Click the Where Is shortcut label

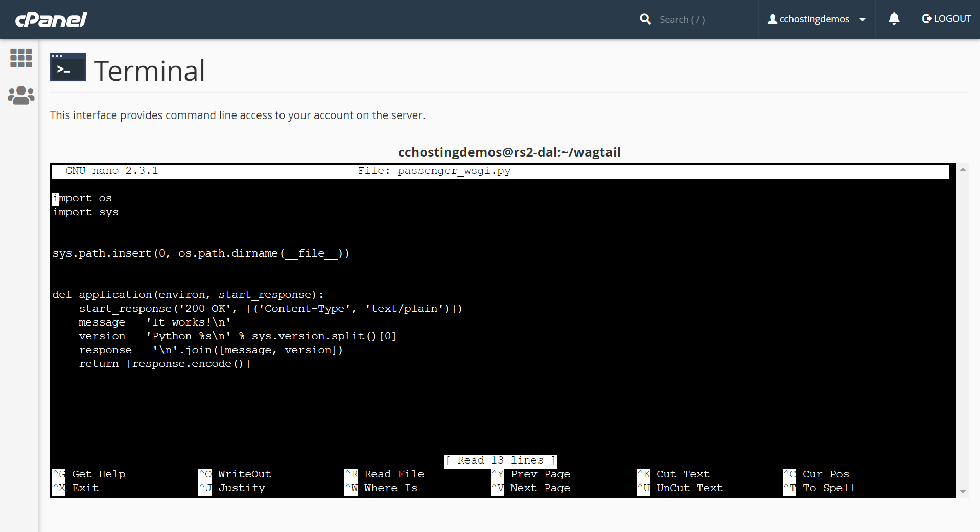[390, 488]
